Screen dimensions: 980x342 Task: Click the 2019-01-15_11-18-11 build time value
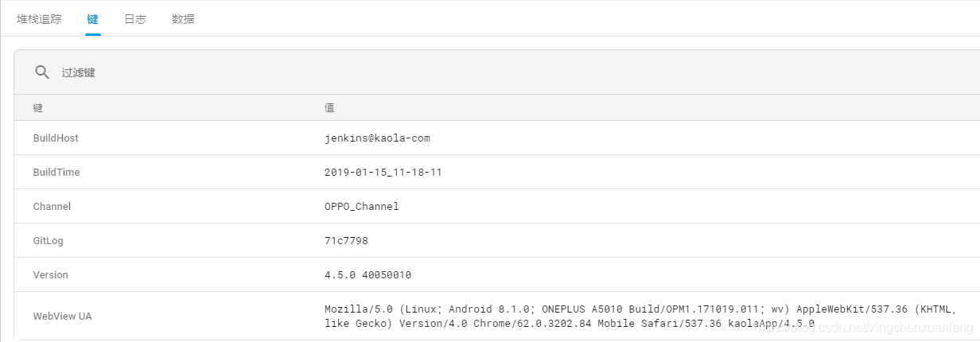[383, 172]
